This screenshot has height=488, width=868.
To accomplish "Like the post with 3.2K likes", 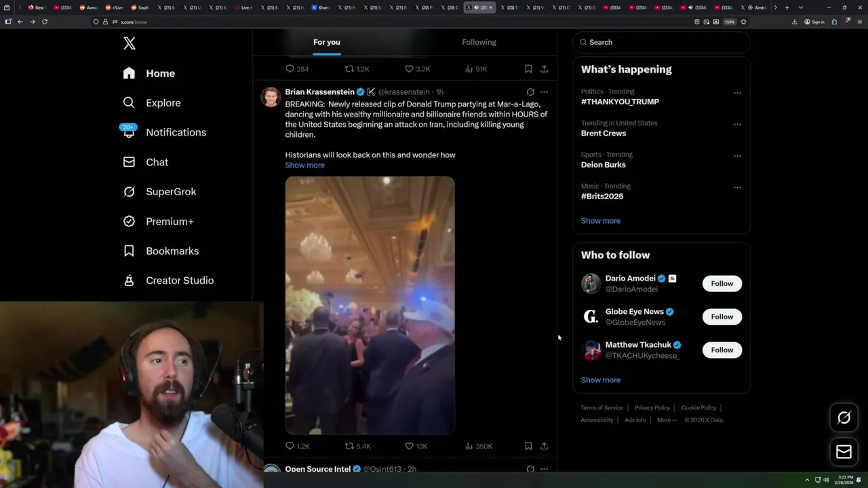I will point(418,69).
